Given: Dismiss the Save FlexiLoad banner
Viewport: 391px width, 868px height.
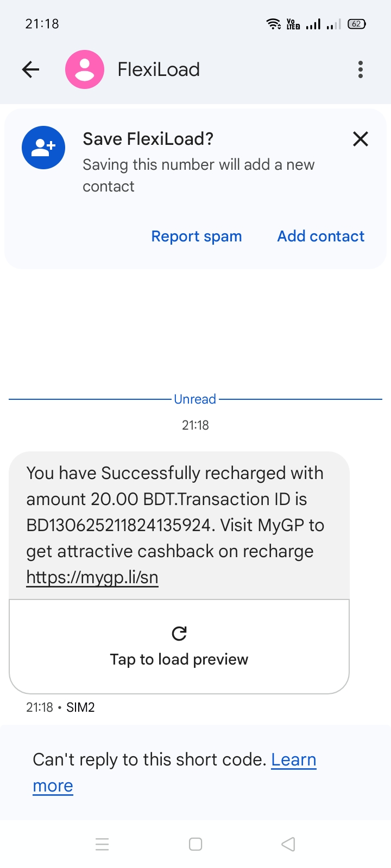Looking at the screenshot, I should tap(361, 139).
